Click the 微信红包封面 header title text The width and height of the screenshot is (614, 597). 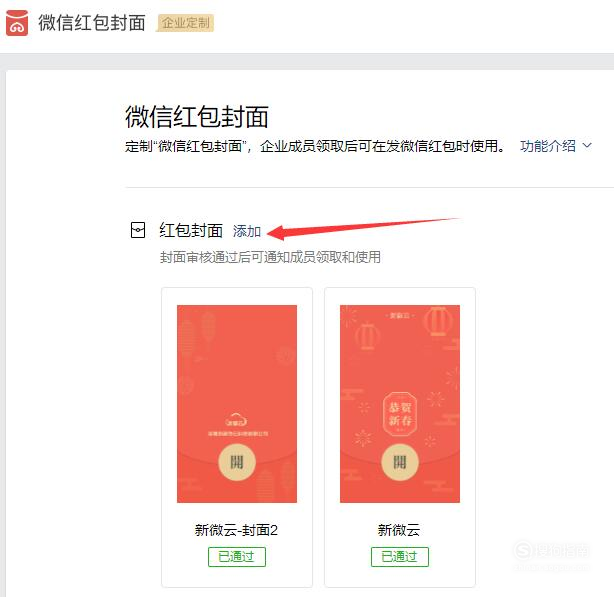(x=92, y=23)
